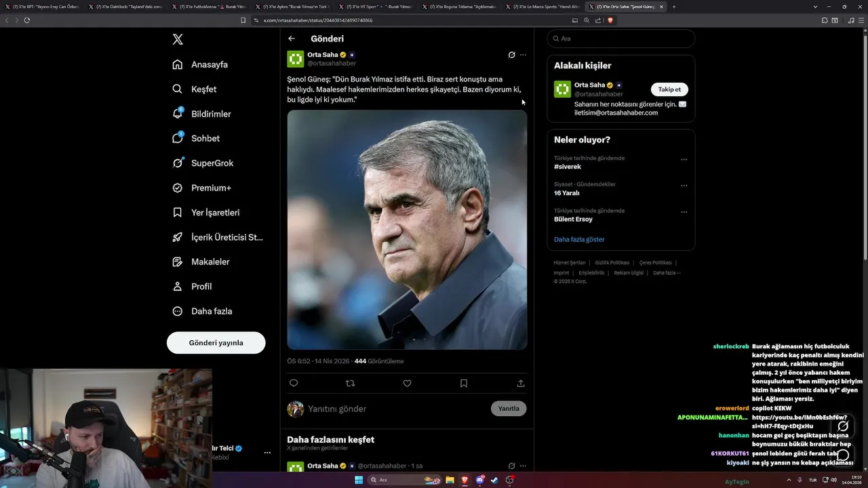Open Windows Start menu
This screenshot has width=868, height=488.
pyautogui.click(x=359, y=480)
